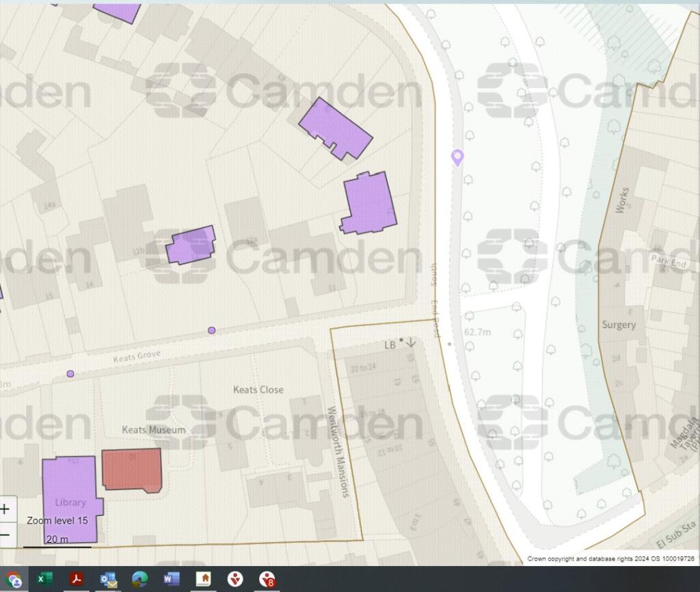Switch to Microsoft Edge in the taskbar
Image resolution: width=700 pixels, height=592 pixels.
(139, 580)
